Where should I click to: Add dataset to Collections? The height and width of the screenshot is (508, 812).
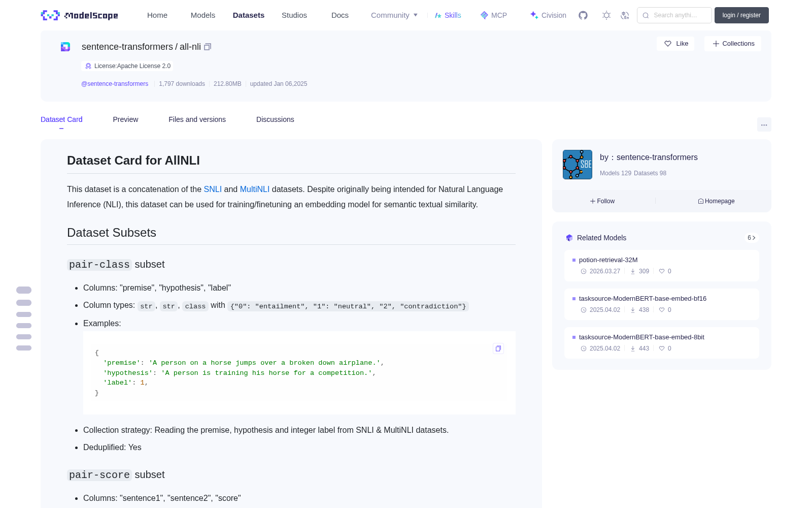coord(733,44)
